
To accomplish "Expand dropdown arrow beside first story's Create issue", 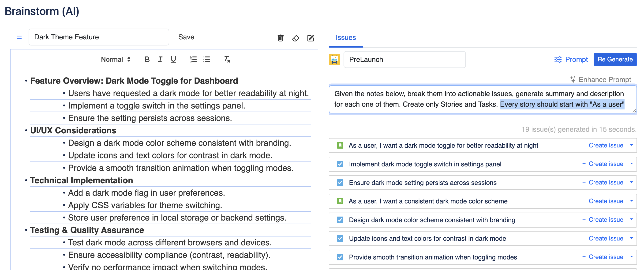I will coord(632,145).
